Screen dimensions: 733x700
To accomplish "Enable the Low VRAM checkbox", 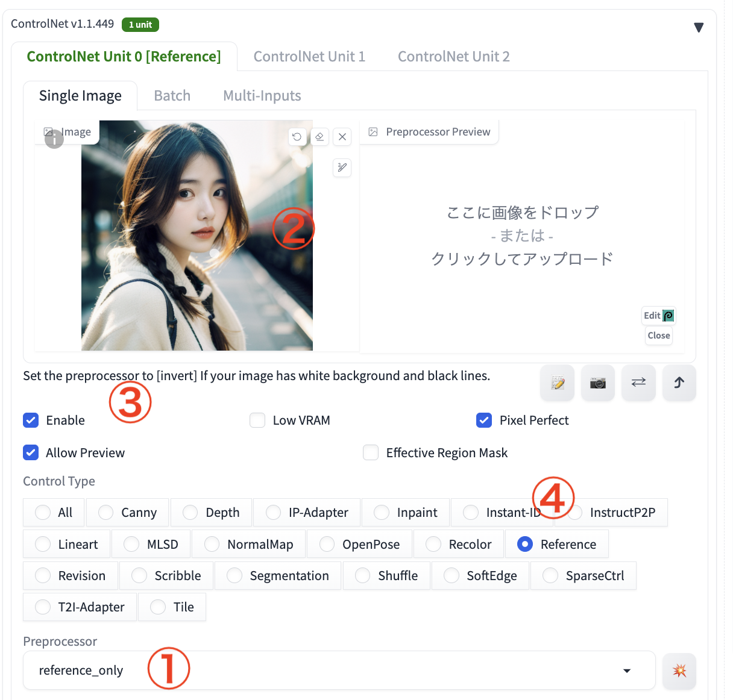I will click(257, 420).
